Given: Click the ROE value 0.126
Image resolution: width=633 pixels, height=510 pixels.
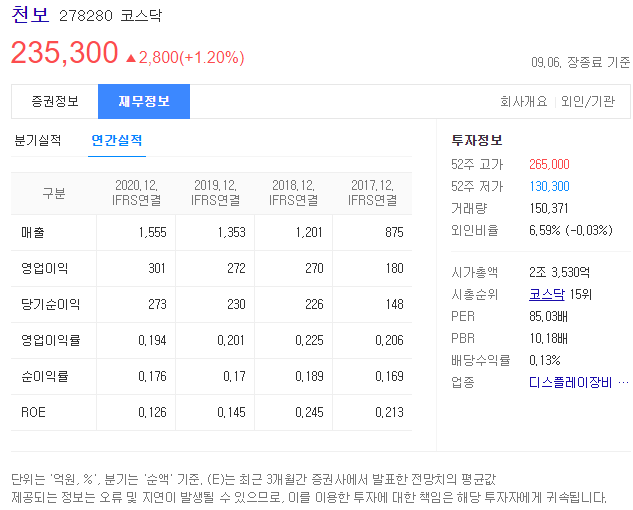Looking at the screenshot, I should pos(152,412).
